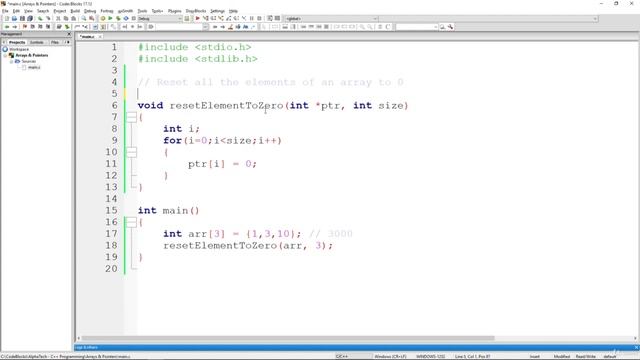
Task: Click the WINDOWS-1252 encoding status entry
Action: (430, 357)
